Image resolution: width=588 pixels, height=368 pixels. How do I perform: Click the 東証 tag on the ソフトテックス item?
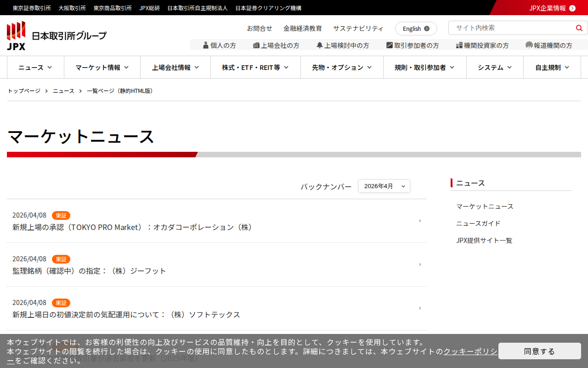click(61, 303)
